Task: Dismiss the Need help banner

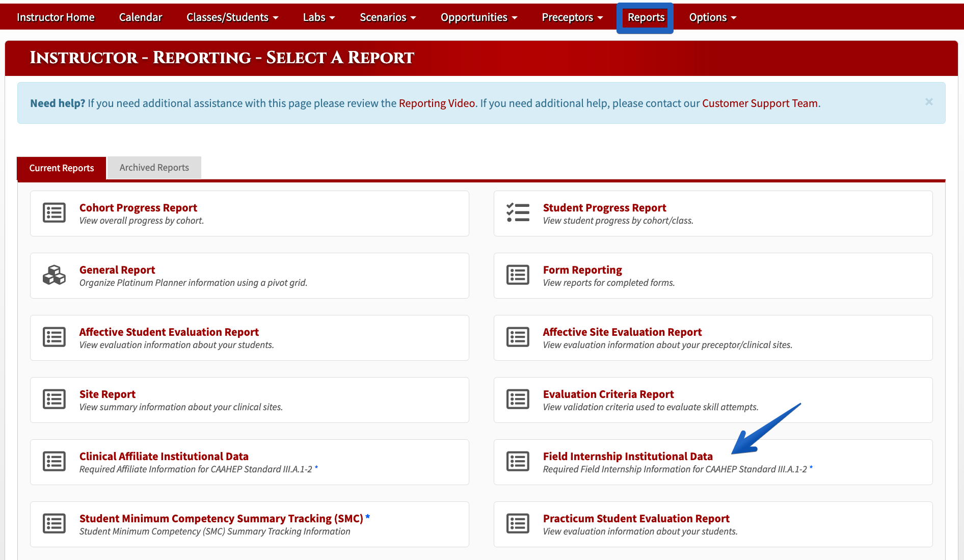Action: (929, 102)
